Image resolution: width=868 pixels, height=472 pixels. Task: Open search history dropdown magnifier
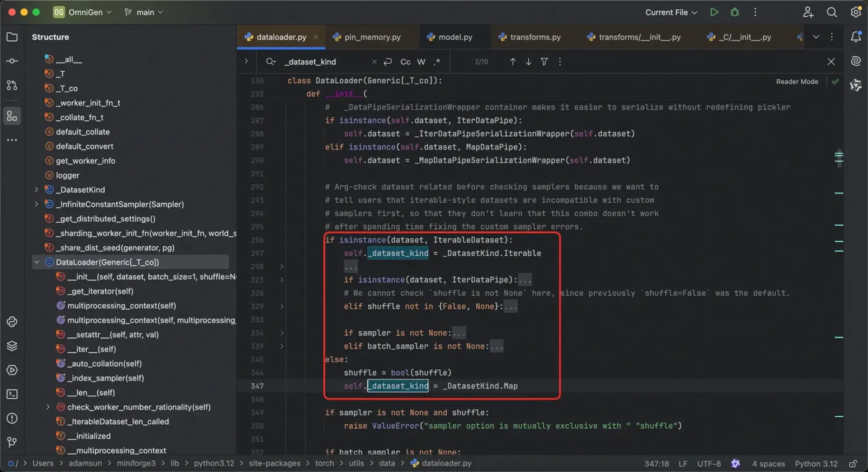click(271, 61)
